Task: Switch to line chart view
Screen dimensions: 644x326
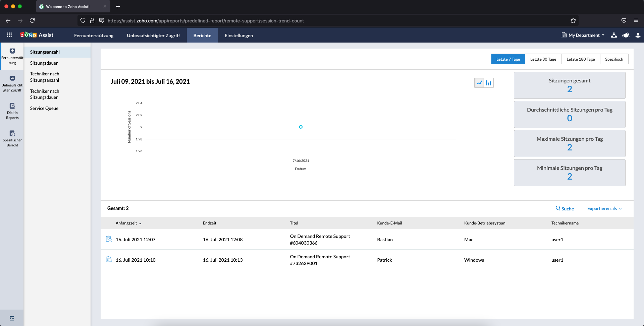Action: [479, 83]
